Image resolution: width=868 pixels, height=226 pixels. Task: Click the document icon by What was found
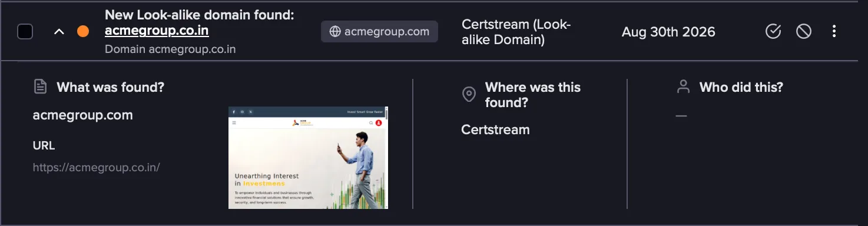pyautogui.click(x=40, y=87)
